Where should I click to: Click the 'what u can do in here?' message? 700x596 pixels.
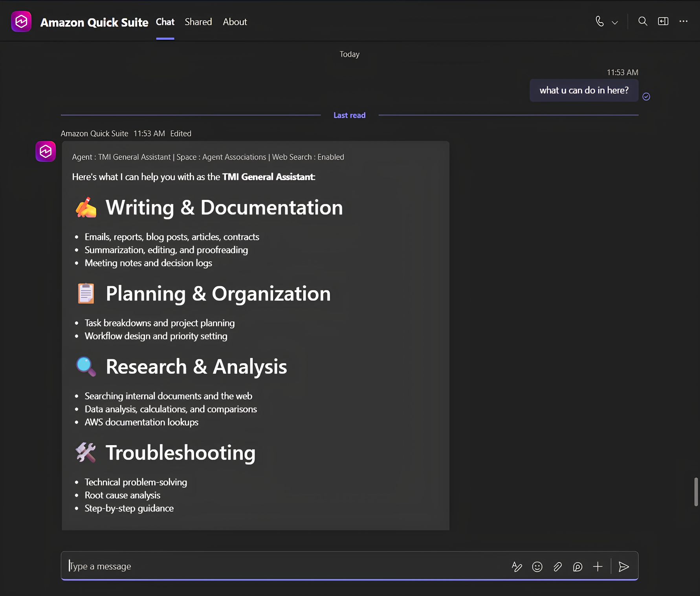tap(584, 90)
